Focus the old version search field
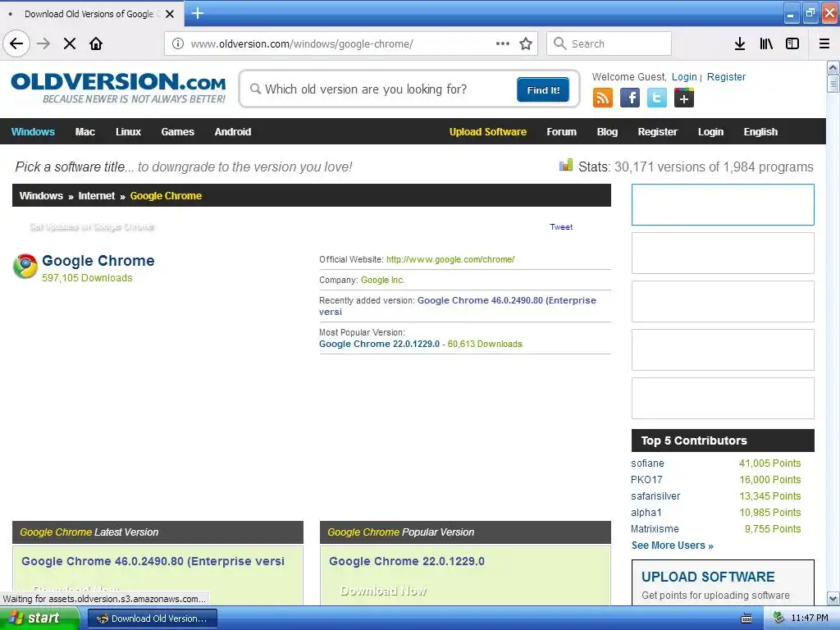The width and height of the screenshot is (840, 630). pos(381,89)
